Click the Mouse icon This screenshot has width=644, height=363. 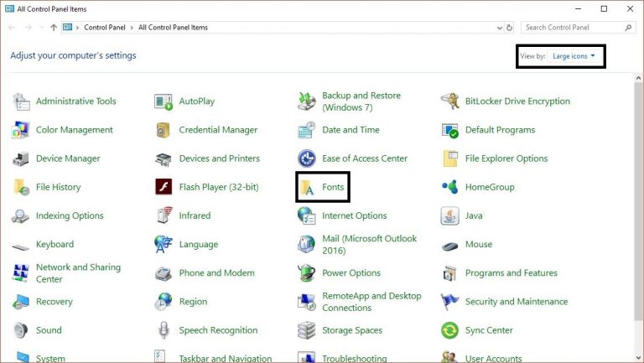(x=449, y=246)
